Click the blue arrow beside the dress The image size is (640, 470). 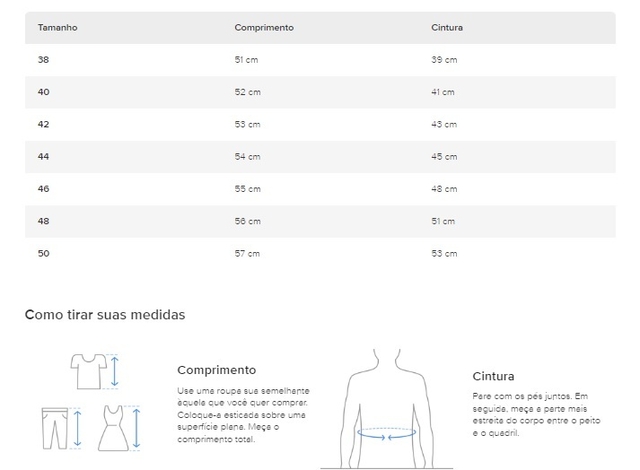[x=136, y=428]
